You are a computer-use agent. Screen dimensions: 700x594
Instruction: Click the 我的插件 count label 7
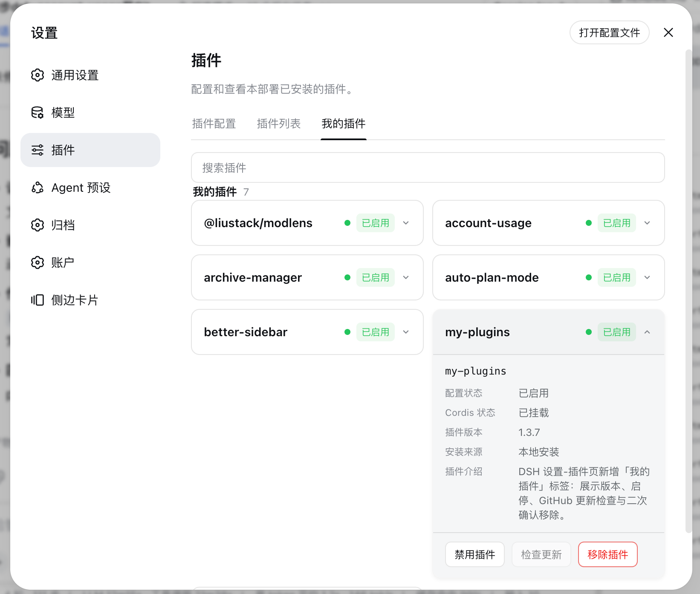coord(246,192)
